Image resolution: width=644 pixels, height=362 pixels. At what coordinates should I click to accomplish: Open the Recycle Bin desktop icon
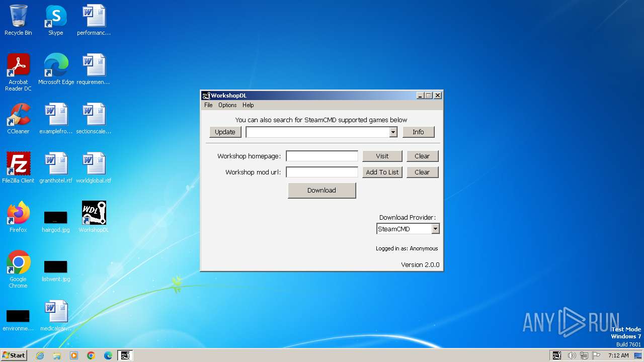pyautogui.click(x=18, y=20)
